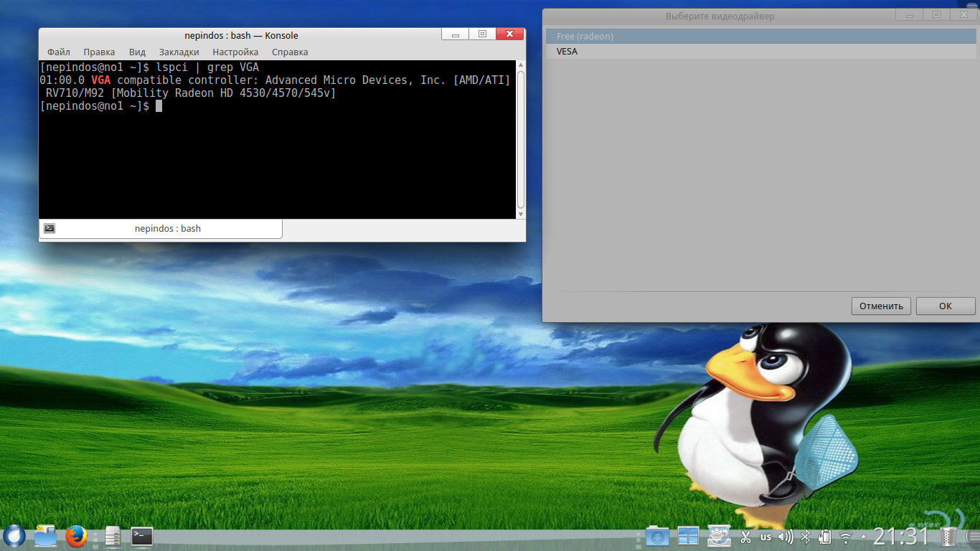The height and width of the screenshot is (551, 980).
Task: Activate the Konsole terminal taskbar entry
Action: 142,536
